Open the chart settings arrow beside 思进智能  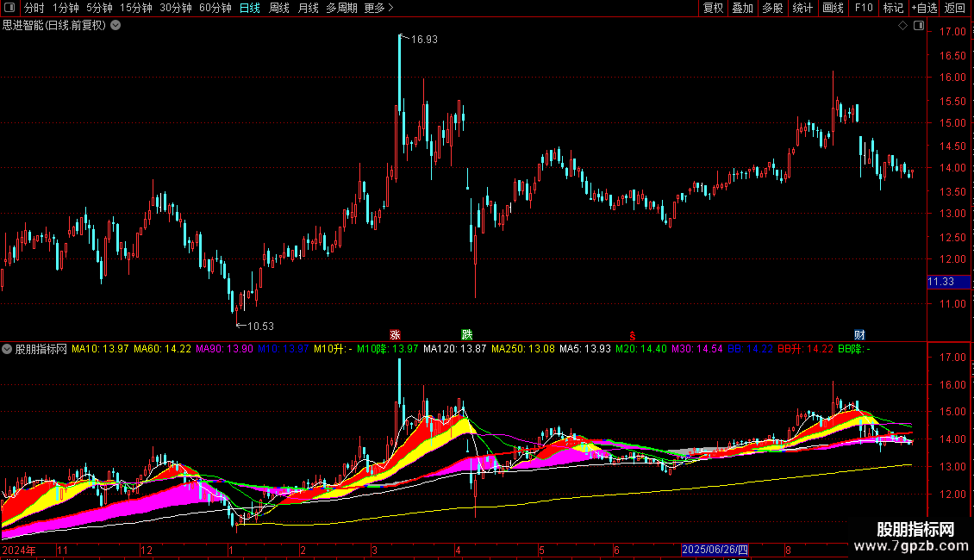click(116, 26)
